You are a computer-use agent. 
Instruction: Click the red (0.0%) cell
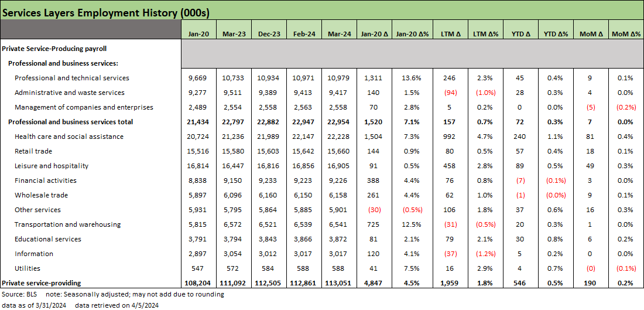click(x=556, y=195)
